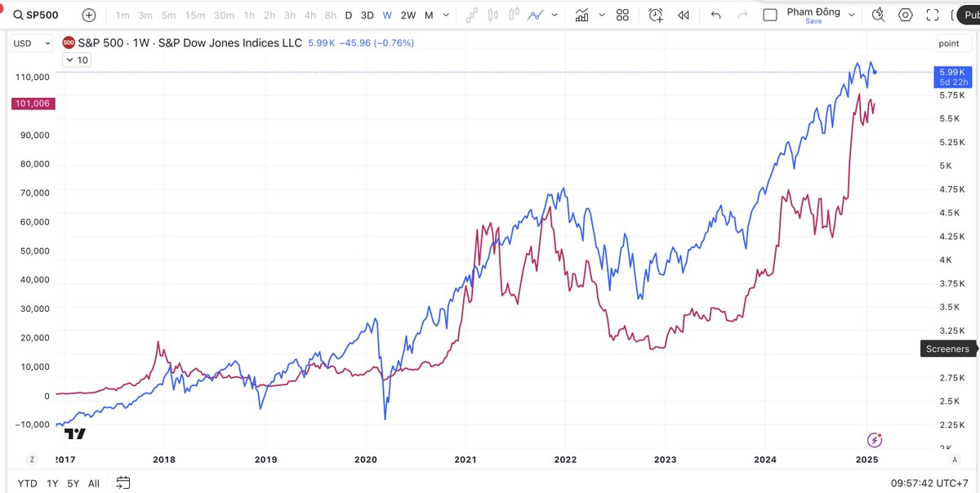Toggle the Z button at chart corner
This screenshot has height=493, width=980.
coord(33,460)
